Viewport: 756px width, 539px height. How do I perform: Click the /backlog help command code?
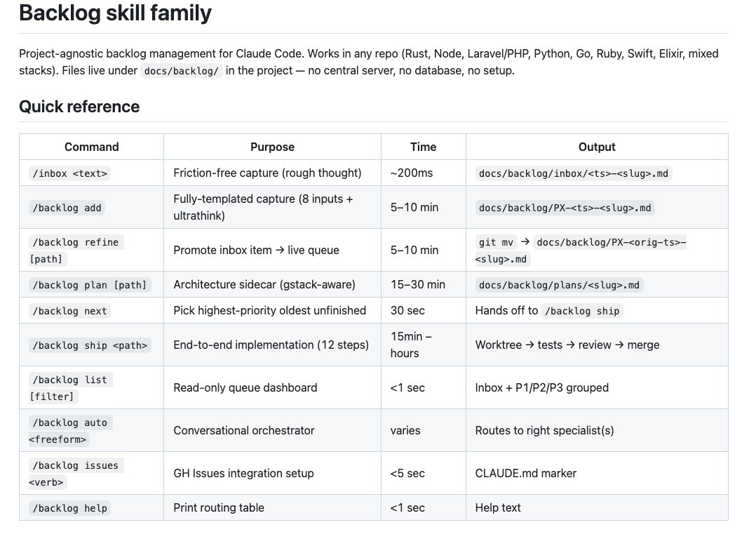(70, 507)
